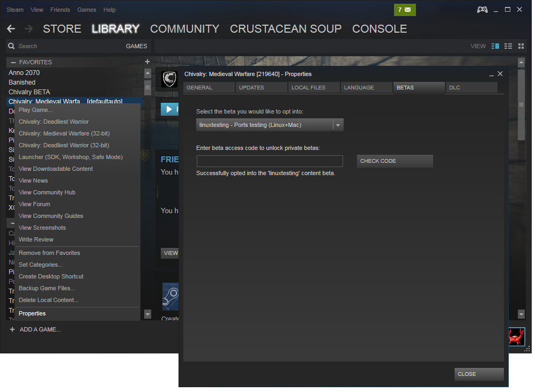Viewport: 535px width, 392px height.
Task: Click Add a Game
Action: coord(40,330)
